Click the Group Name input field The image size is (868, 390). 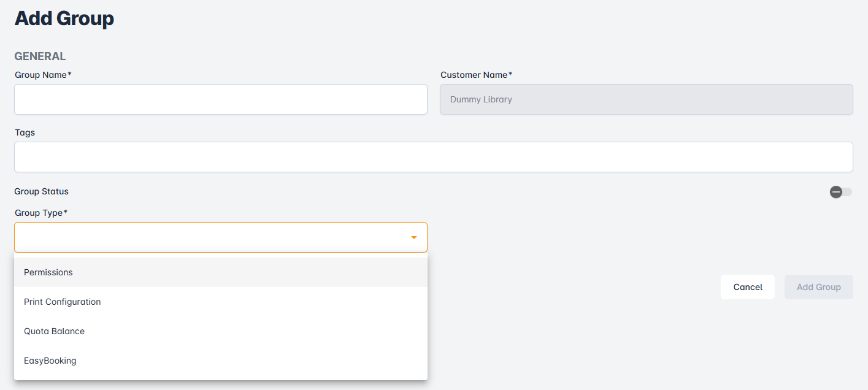point(220,99)
